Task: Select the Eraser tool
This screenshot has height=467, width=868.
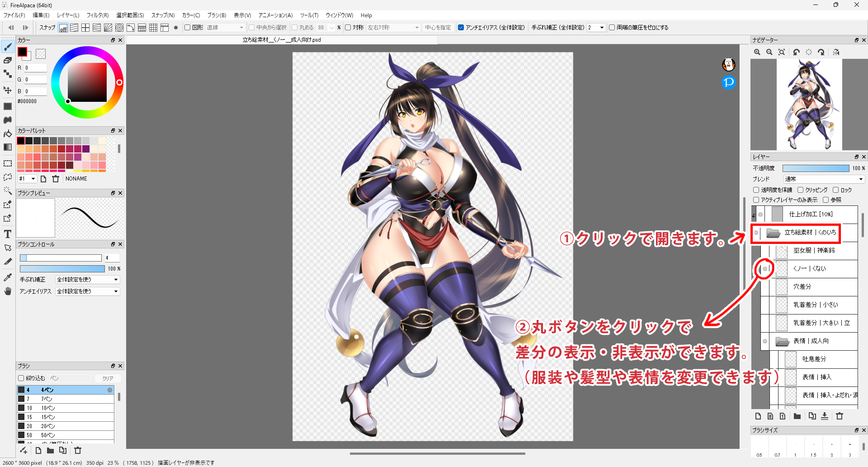Action: [x=8, y=60]
